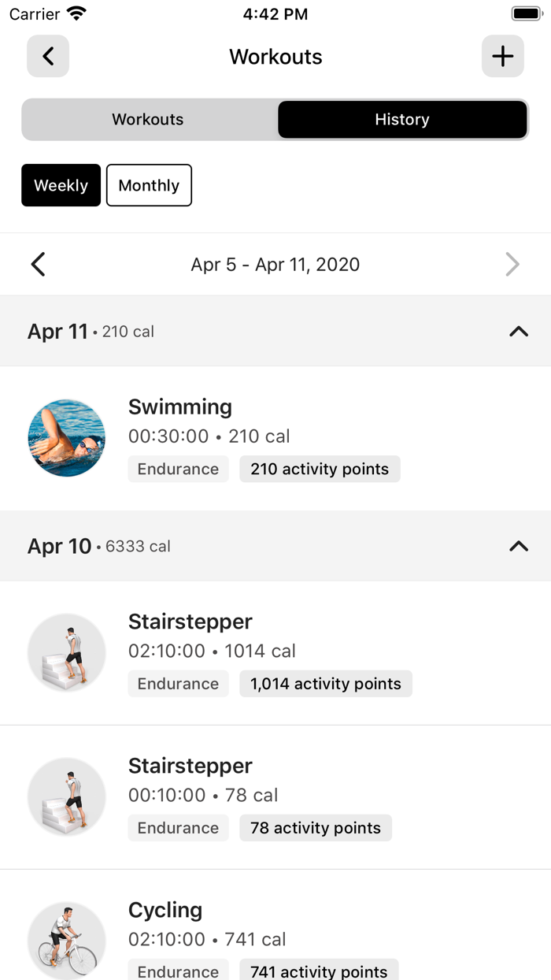
Task: Toggle the History segmented control selection
Action: [402, 119]
